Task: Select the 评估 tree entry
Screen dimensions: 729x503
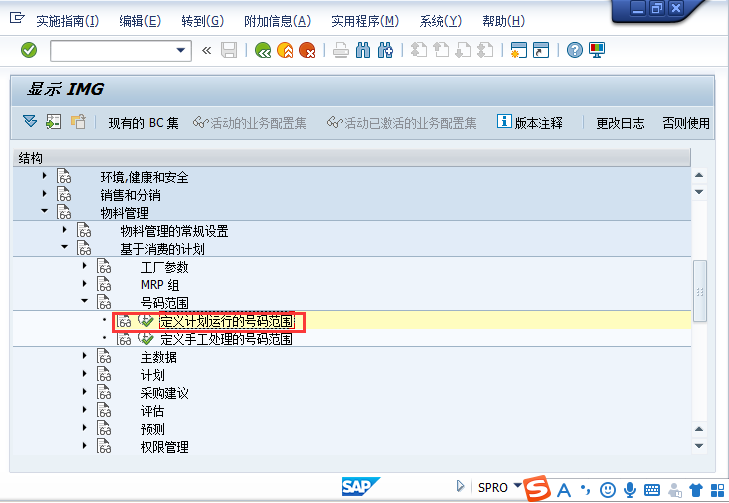Action: coord(152,411)
